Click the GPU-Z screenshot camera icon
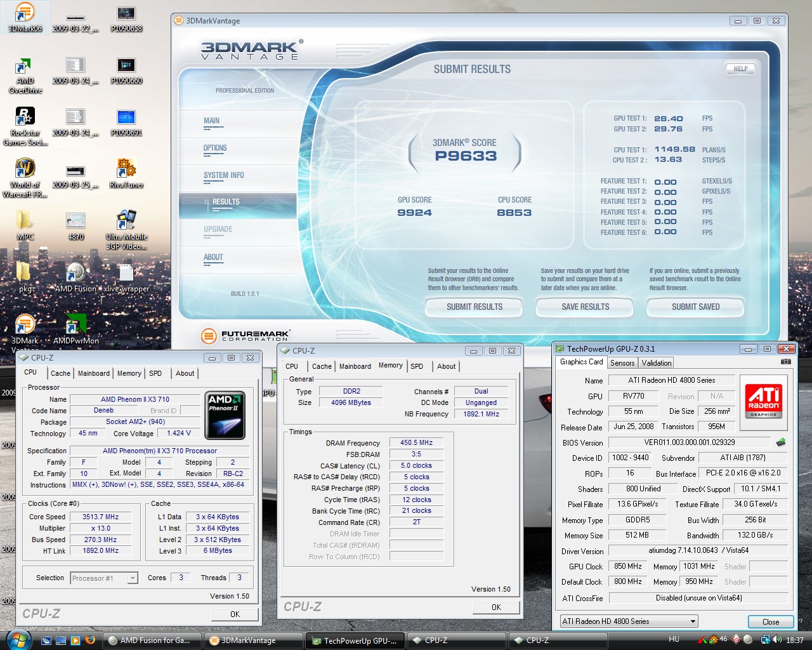This screenshot has width=812, height=650. coord(786,362)
